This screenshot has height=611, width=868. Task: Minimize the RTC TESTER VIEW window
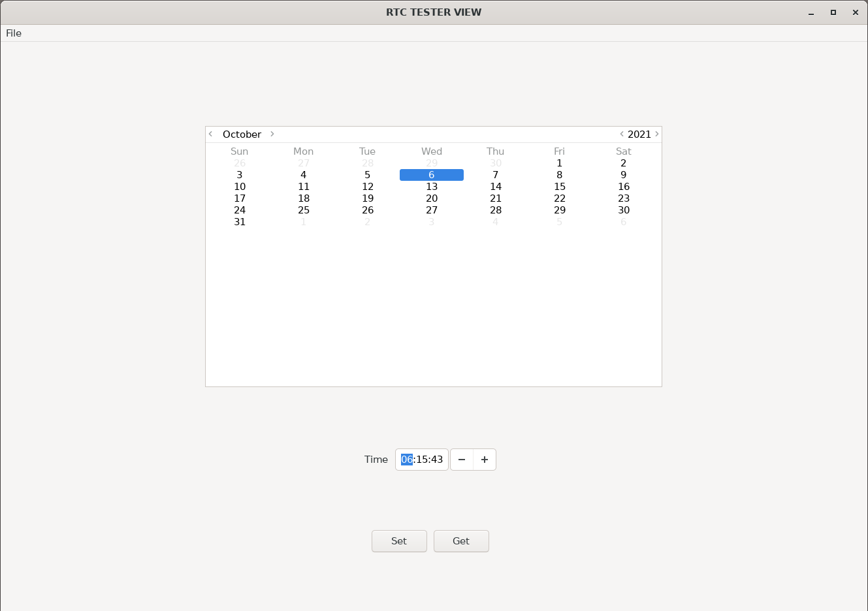pyautogui.click(x=811, y=12)
